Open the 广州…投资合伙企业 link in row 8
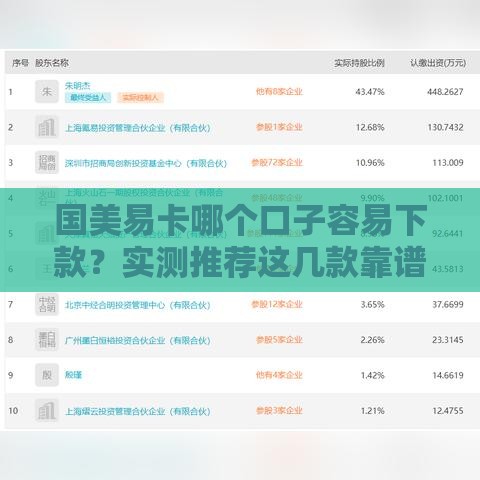 (x=138, y=340)
